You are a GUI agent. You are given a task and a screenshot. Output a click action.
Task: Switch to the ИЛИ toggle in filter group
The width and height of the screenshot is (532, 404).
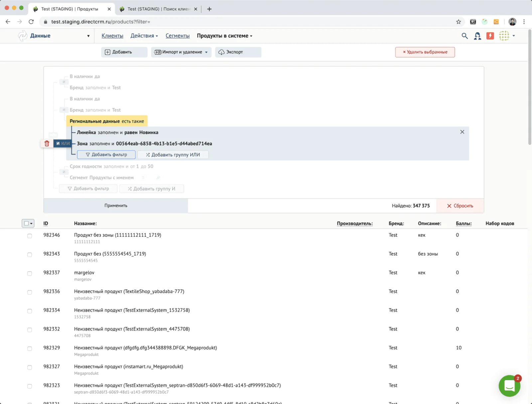pyautogui.click(x=66, y=144)
